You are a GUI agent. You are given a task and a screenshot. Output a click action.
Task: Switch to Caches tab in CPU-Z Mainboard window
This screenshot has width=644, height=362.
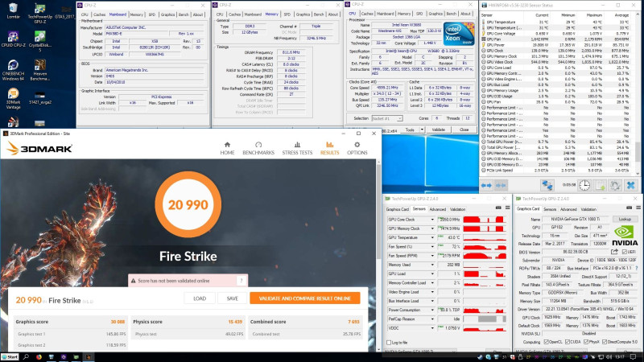(x=99, y=14)
